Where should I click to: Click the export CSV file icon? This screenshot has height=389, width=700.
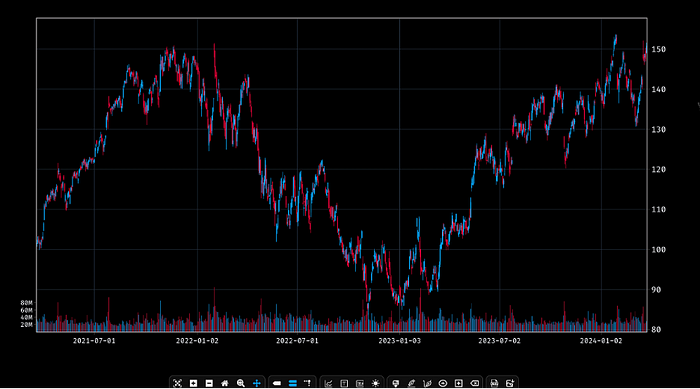click(x=494, y=383)
